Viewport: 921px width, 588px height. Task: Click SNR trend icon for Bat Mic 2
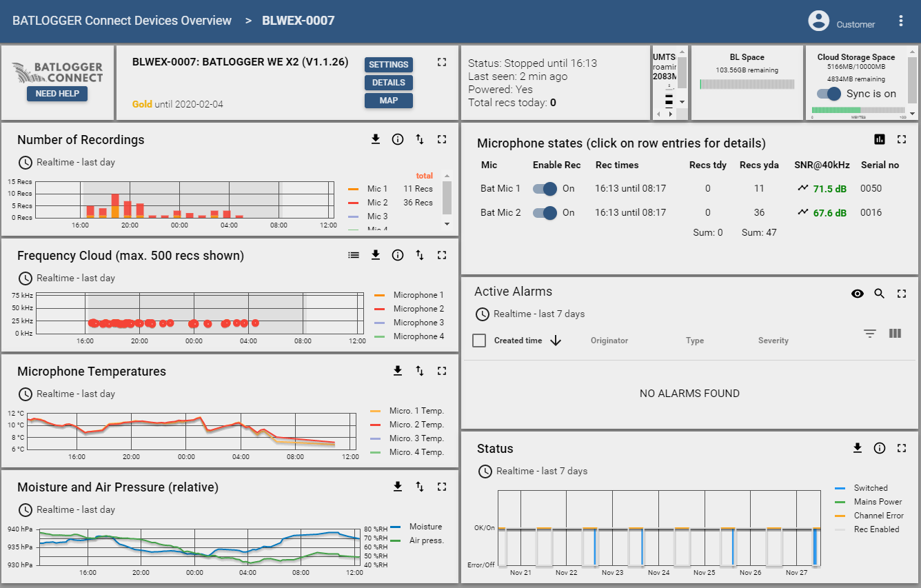(803, 212)
